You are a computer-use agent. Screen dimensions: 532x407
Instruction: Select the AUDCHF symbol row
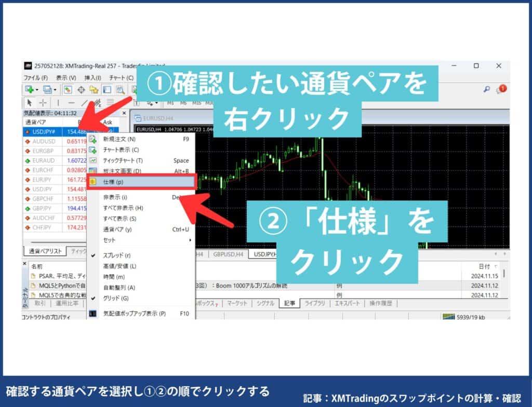55,218
